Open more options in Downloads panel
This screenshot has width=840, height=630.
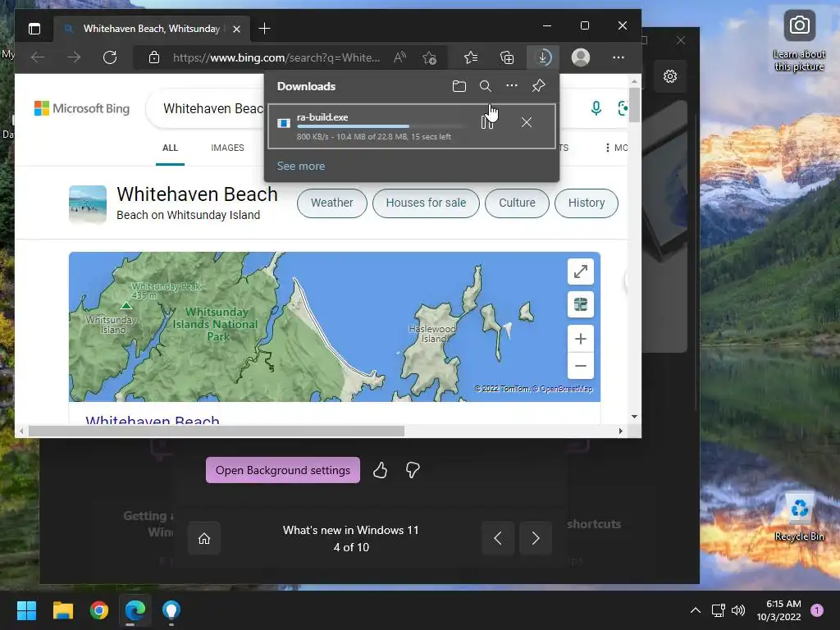click(x=512, y=85)
